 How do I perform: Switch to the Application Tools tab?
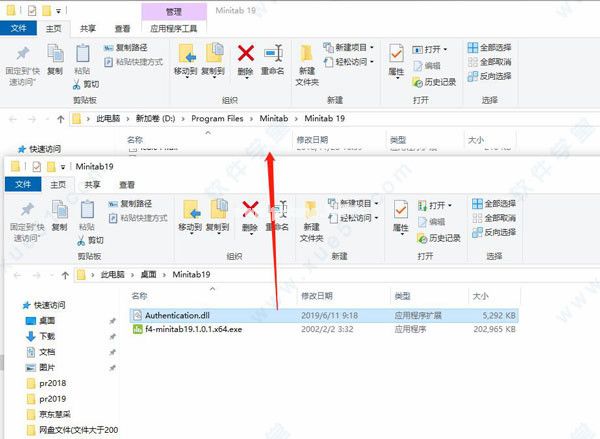click(x=174, y=29)
